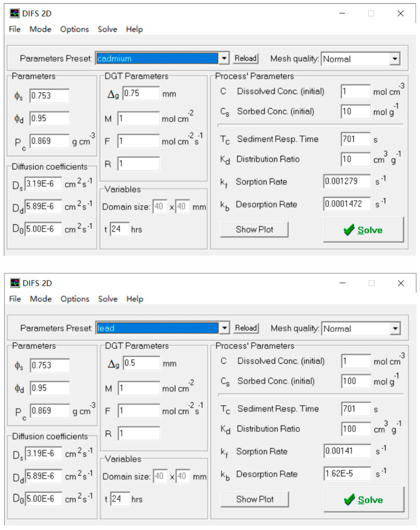Close the lead DIFS 2D window
This screenshot has height=530, width=420.
(x=401, y=283)
